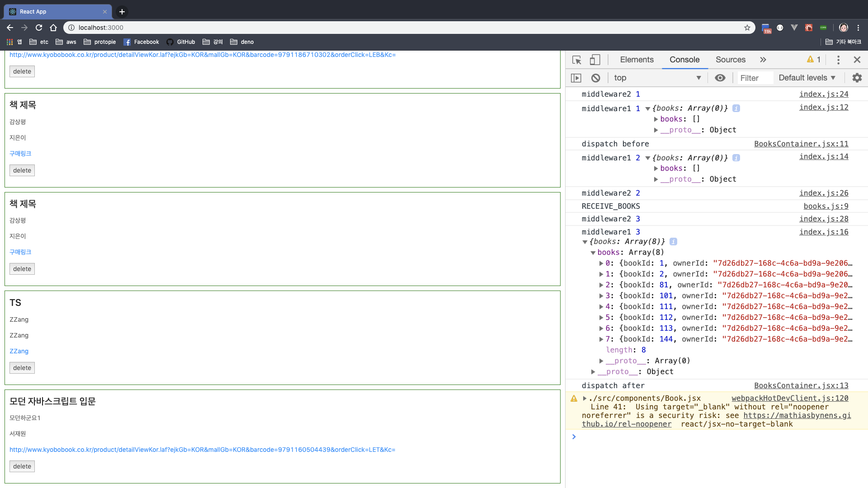Viewport: 868px width, 488px height.
Task: Select the inspect element picker icon
Action: coord(576,60)
